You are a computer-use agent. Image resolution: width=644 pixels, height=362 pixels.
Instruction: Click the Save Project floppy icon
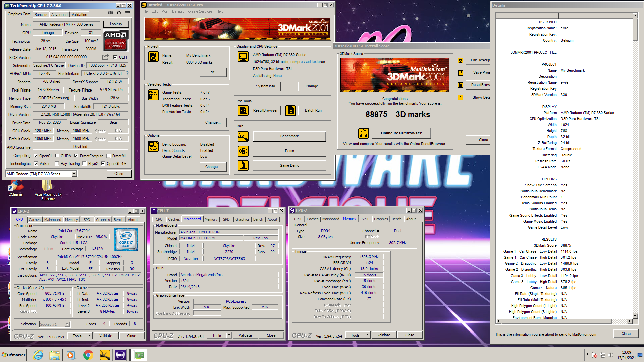click(x=460, y=73)
